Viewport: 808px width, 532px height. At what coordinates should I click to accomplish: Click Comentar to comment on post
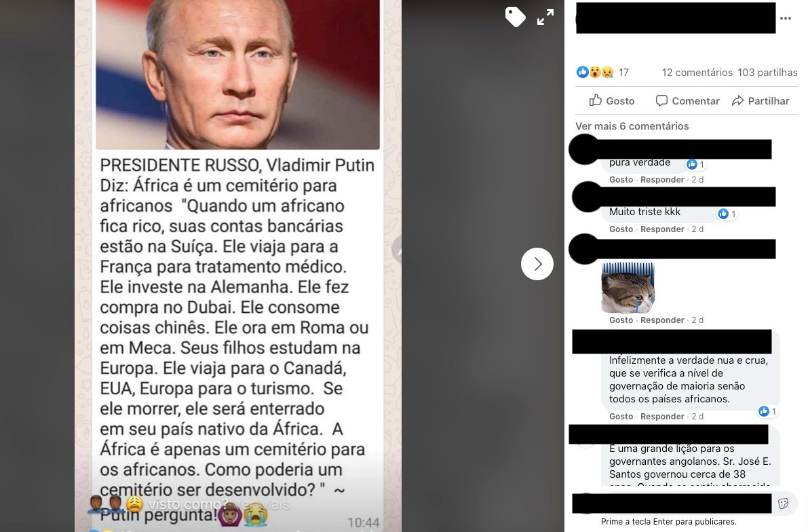coord(687,100)
